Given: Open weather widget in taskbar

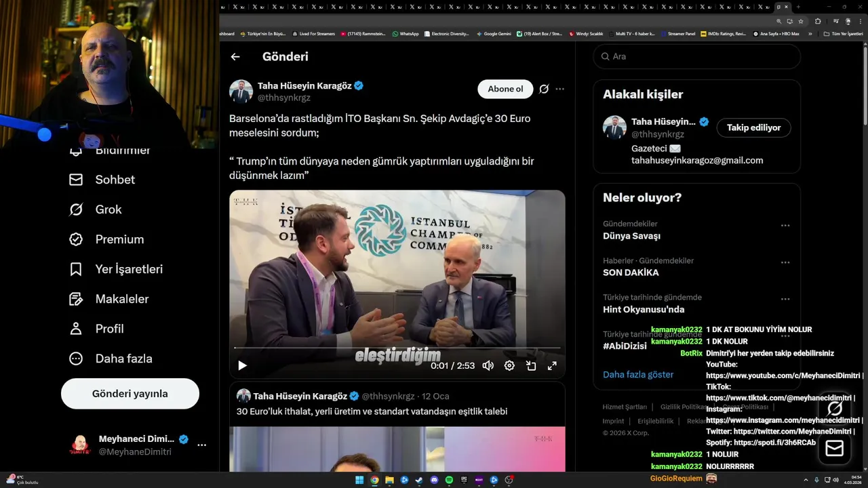Looking at the screenshot, I should coord(22,479).
